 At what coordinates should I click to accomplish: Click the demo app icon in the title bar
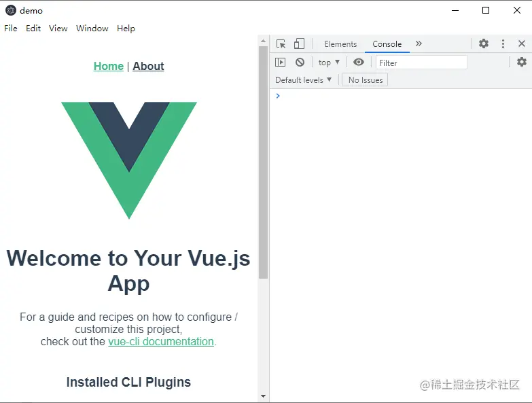click(10, 10)
